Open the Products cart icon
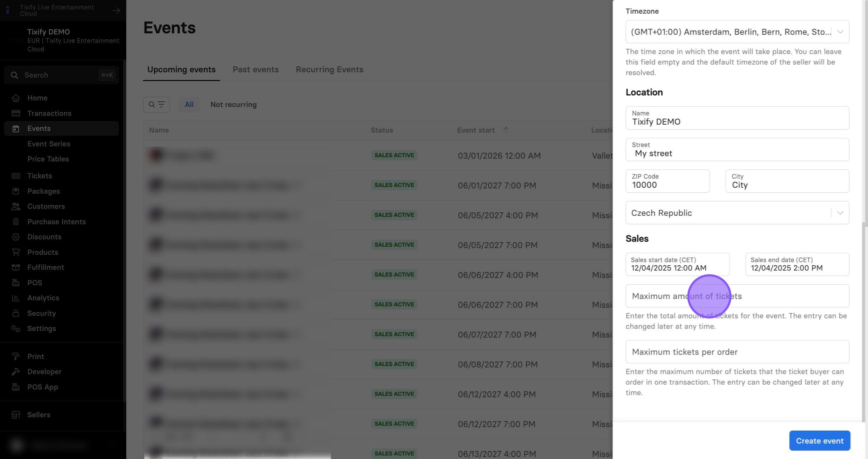868x459 pixels. [x=15, y=252]
